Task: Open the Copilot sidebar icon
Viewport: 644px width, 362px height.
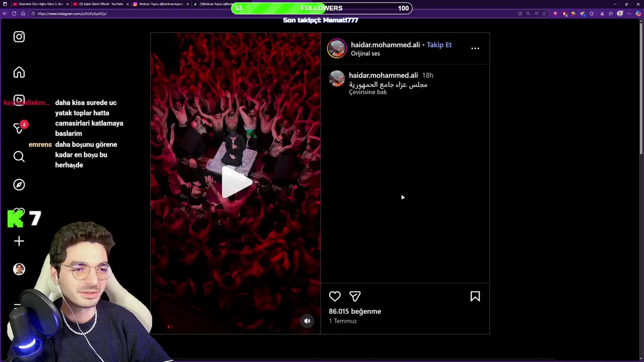Action: pos(638,14)
